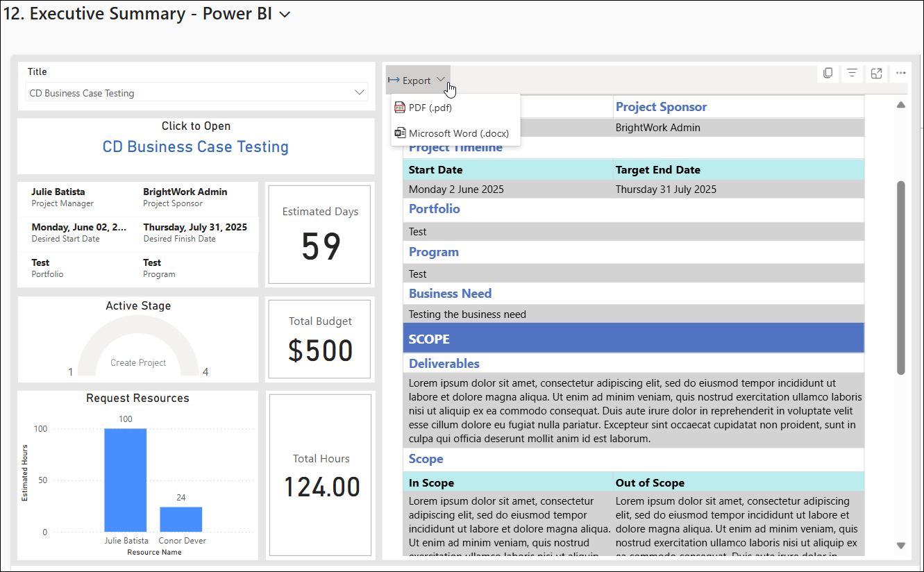Click the Start Date column header
924x572 pixels.
pyautogui.click(x=435, y=170)
